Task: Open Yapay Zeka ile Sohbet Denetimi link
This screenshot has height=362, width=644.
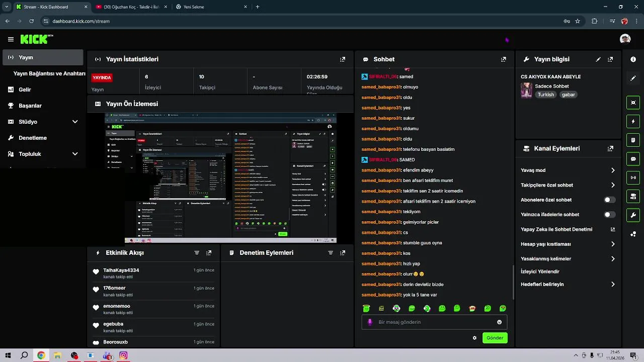Action: [x=568, y=229]
